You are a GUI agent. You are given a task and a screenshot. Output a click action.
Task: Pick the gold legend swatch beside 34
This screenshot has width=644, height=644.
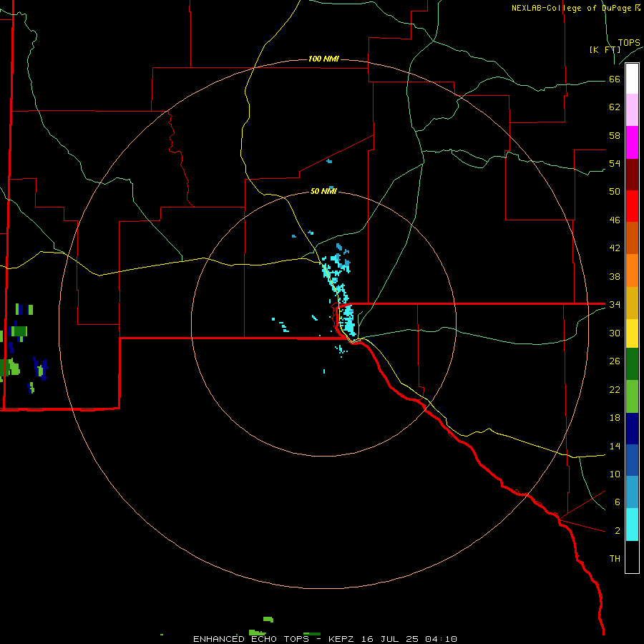click(x=632, y=303)
